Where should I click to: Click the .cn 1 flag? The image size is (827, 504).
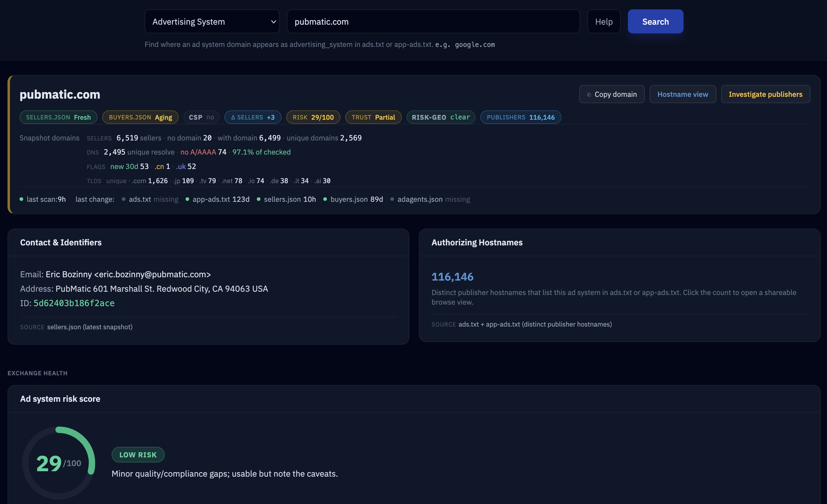162,166
